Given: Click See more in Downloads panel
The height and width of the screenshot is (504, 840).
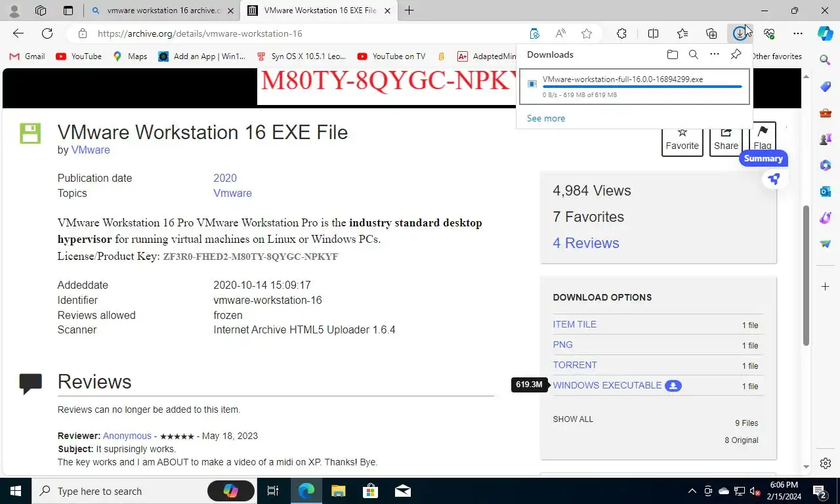Looking at the screenshot, I should tap(546, 118).
